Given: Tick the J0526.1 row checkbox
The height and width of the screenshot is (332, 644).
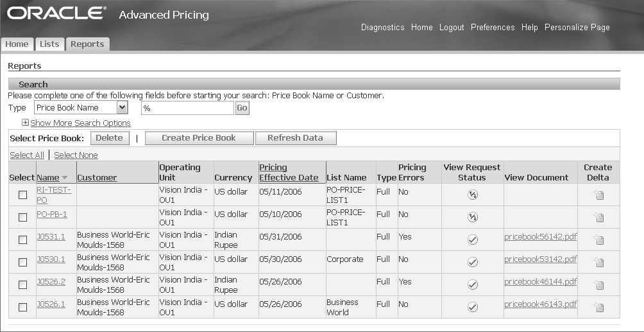Looking at the screenshot, I should pyautogui.click(x=22, y=307).
